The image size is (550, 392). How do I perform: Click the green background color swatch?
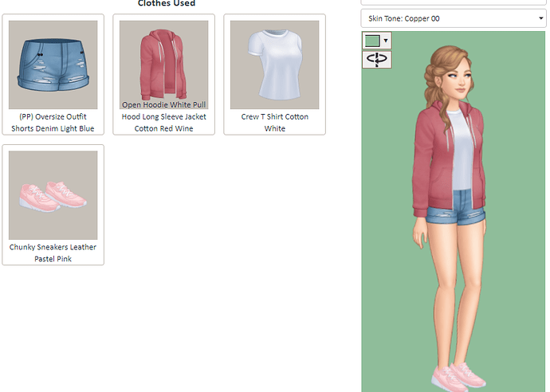[372, 41]
